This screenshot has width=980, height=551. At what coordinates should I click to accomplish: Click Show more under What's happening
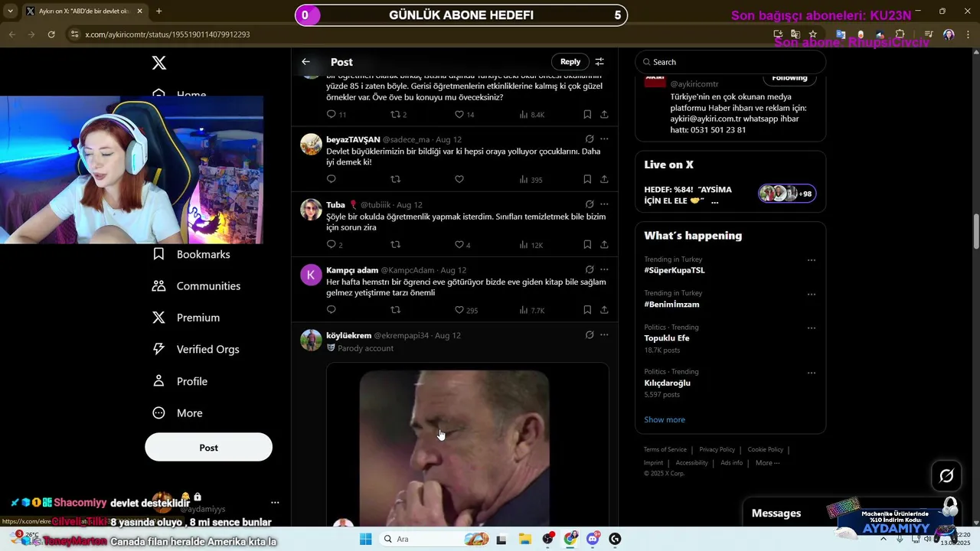(665, 419)
